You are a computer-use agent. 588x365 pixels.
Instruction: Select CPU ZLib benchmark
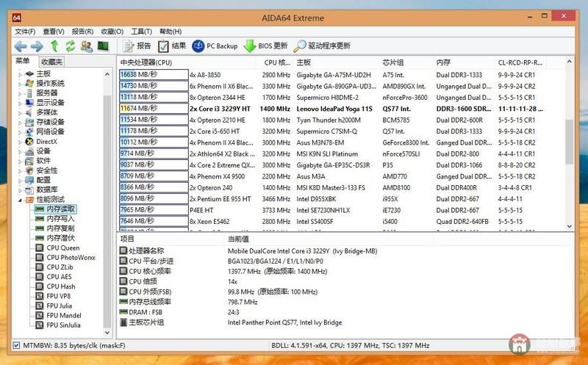coord(60,267)
